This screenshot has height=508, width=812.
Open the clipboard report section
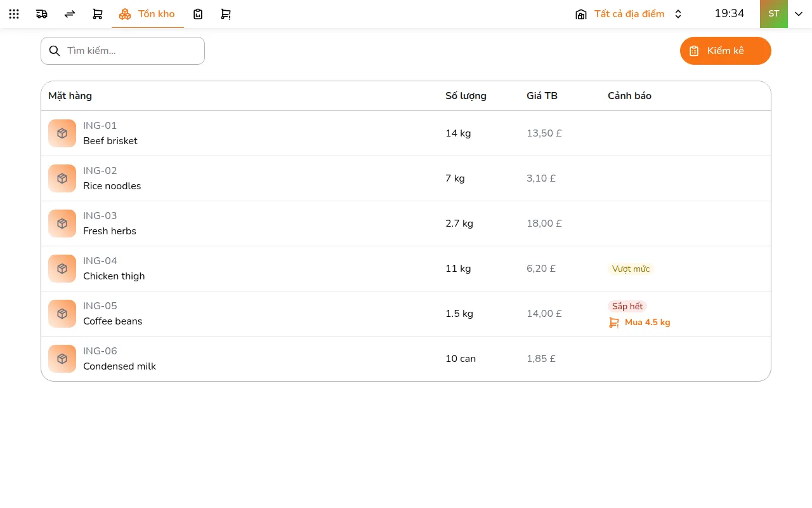[198, 14]
